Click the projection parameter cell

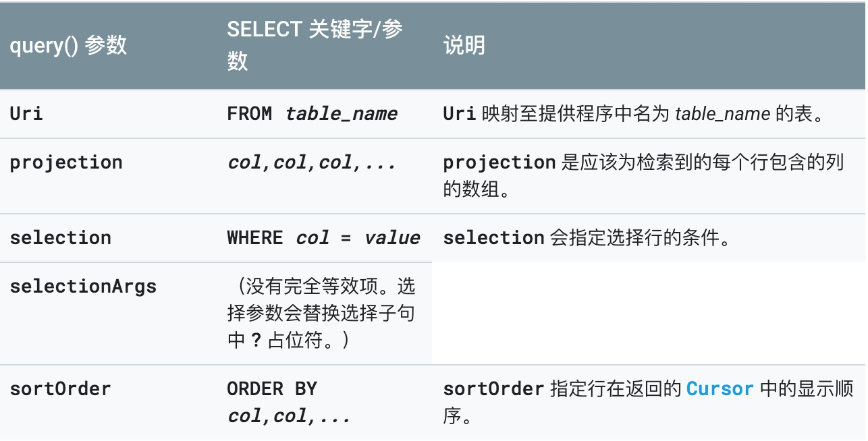[66, 163]
